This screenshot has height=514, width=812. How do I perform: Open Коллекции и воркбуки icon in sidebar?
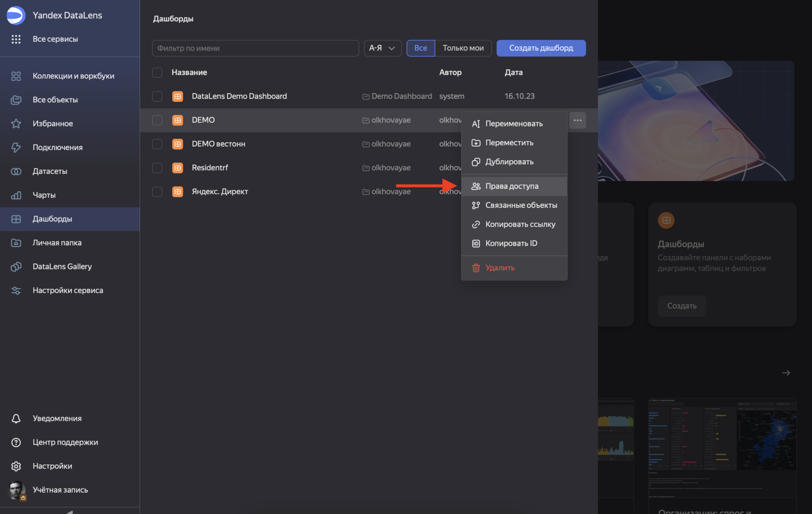point(16,76)
